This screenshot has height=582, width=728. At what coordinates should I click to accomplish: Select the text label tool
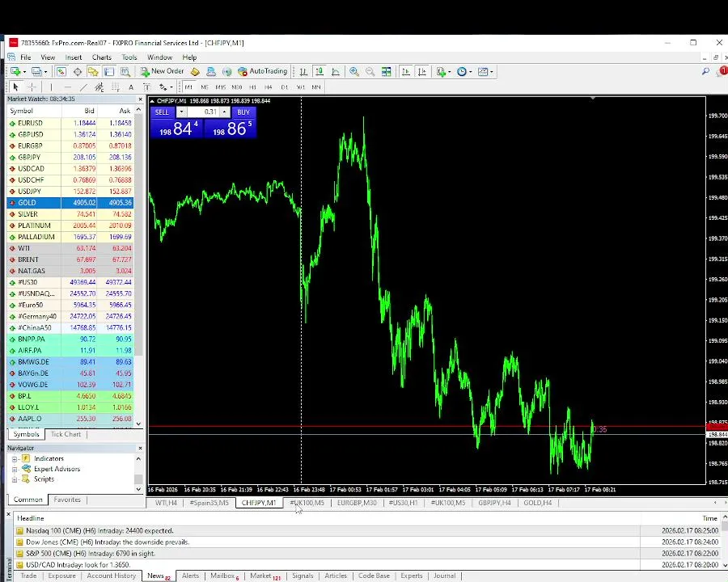(x=146, y=87)
